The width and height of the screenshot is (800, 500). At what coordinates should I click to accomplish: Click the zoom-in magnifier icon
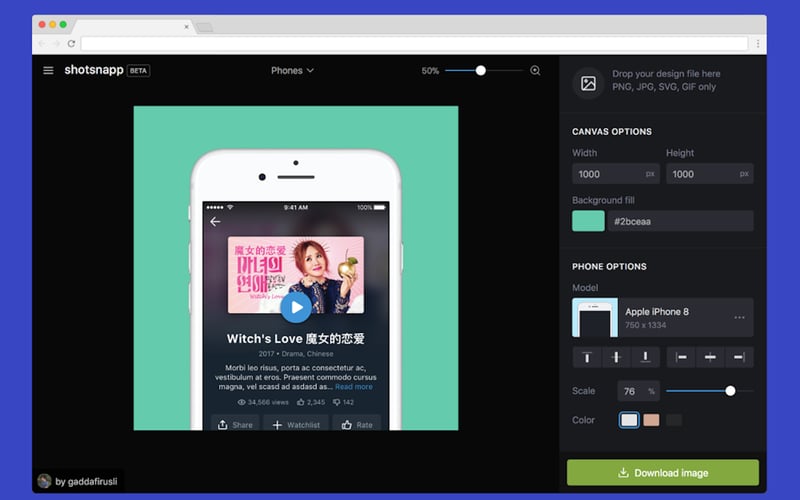[x=535, y=70]
